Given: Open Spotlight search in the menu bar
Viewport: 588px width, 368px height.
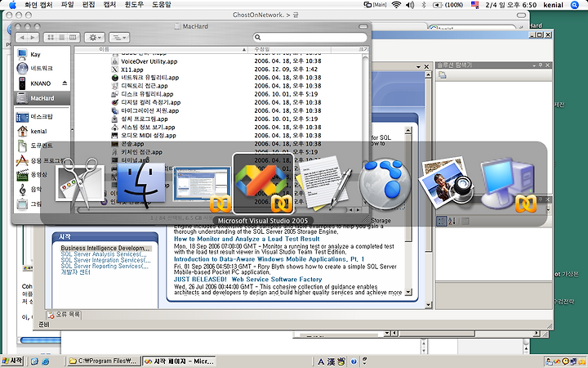Looking at the screenshot, I should [575, 5].
